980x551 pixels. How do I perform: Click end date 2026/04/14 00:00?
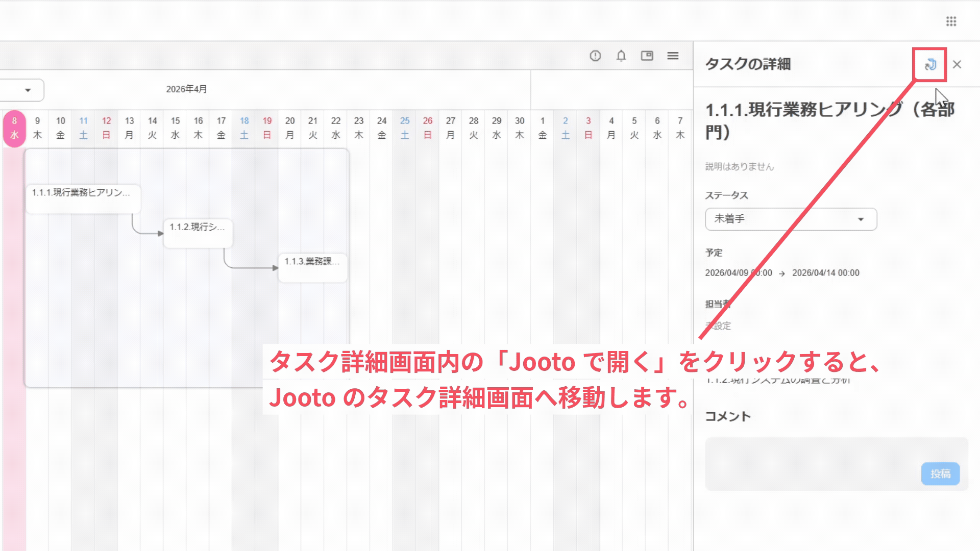[x=826, y=273]
